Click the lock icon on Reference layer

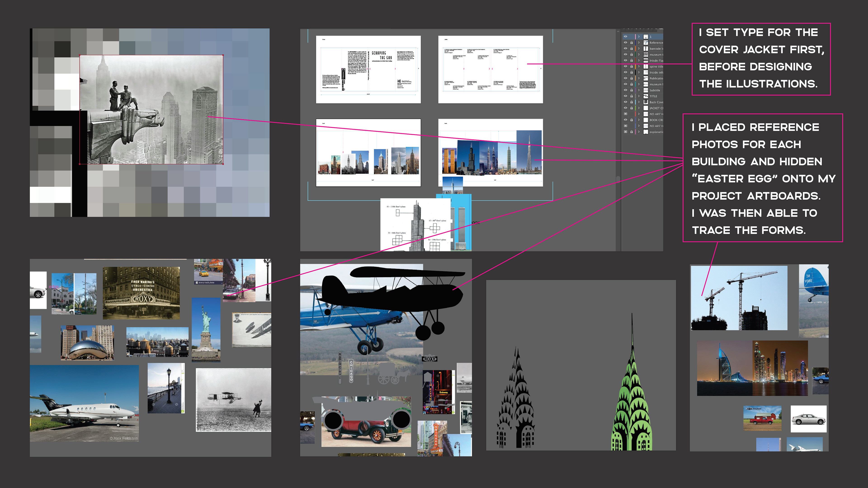point(632,43)
